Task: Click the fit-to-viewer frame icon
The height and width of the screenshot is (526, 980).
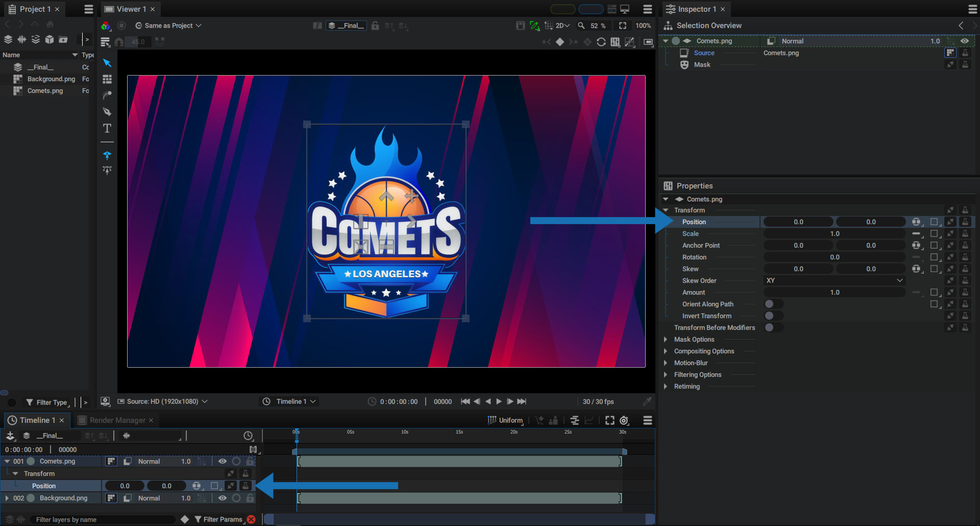Action: pos(623,26)
